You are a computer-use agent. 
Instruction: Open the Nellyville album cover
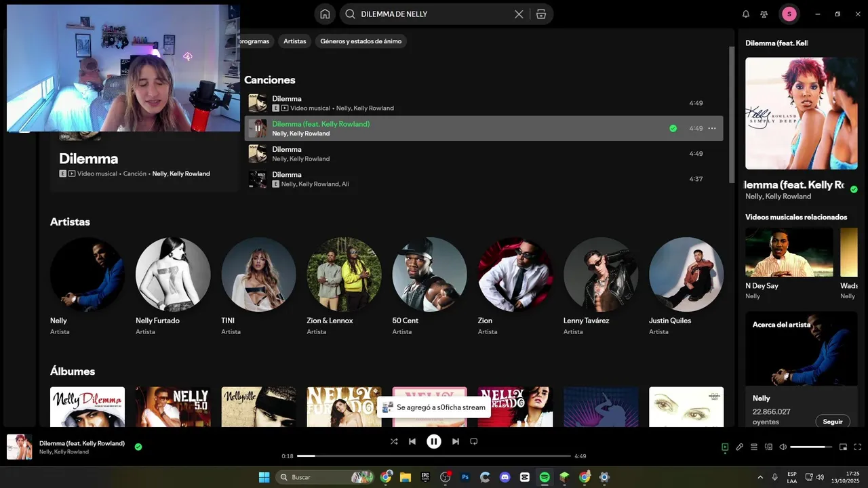click(x=258, y=407)
